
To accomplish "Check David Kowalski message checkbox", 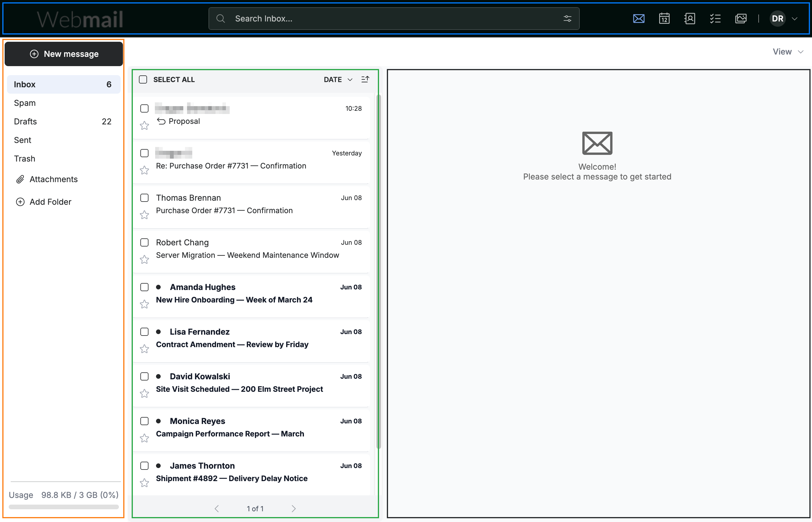I will (144, 376).
